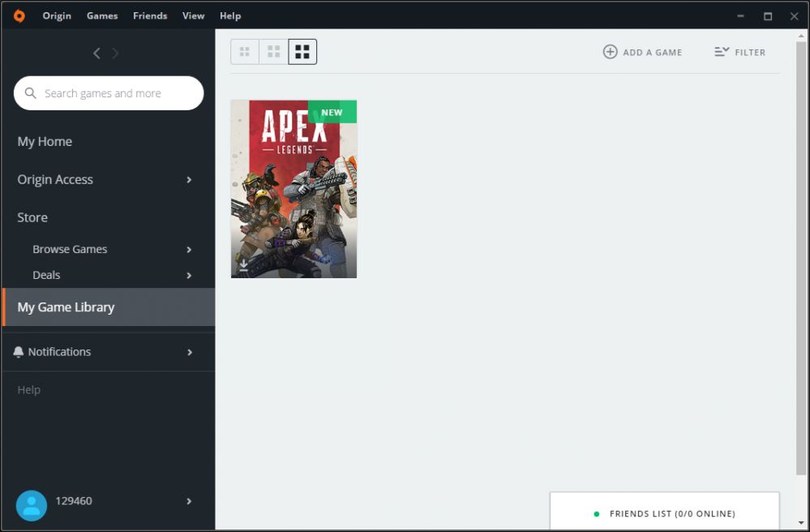The height and width of the screenshot is (532, 810).
Task: Click the green online status dot
Action: pyautogui.click(x=597, y=514)
